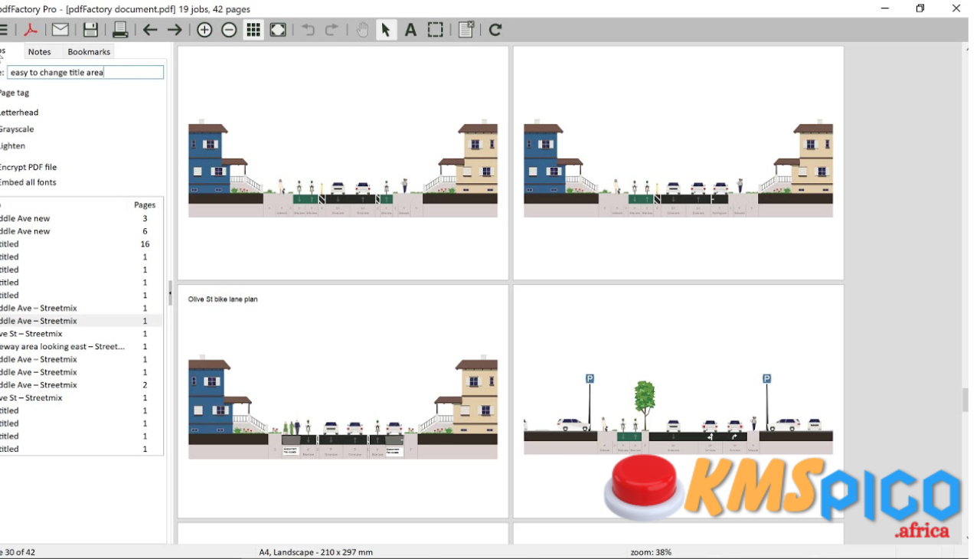Image resolution: width=980 pixels, height=559 pixels.
Task: Toggle the Lighten option
Action: (x=12, y=146)
